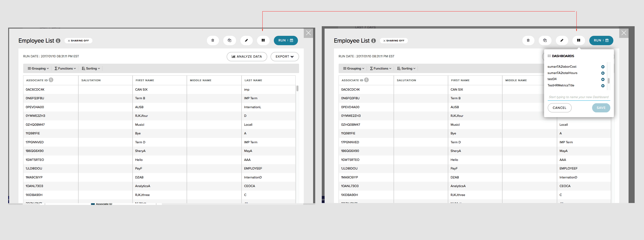Add to TestHRMetricsTitle dashboard plus icon
The image size is (644, 240).
pyautogui.click(x=603, y=86)
